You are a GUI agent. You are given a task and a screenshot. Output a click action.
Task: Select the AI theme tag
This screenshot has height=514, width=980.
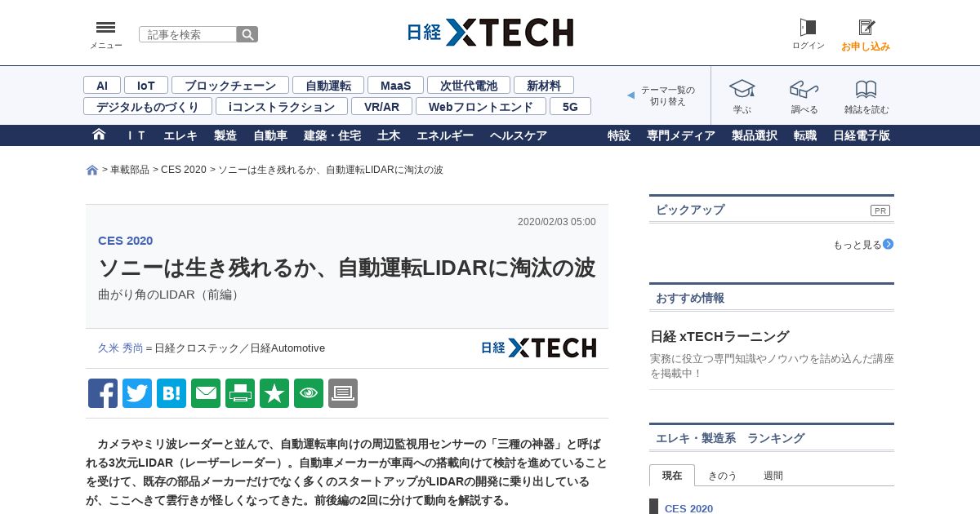click(x=102, y=85)
